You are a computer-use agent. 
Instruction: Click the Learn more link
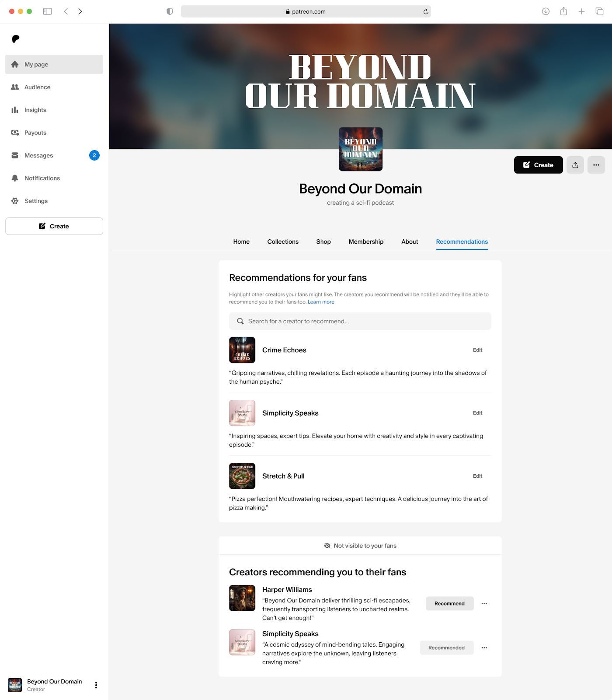tap(321, 302)
